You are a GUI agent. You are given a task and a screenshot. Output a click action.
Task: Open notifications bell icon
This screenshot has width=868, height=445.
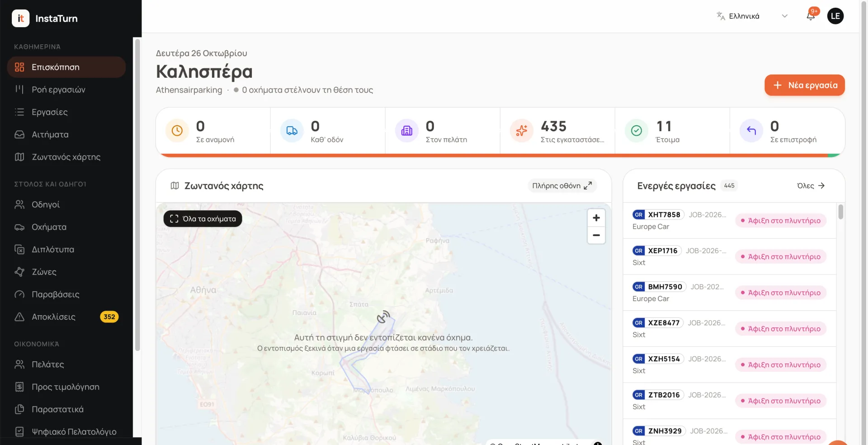811,16
